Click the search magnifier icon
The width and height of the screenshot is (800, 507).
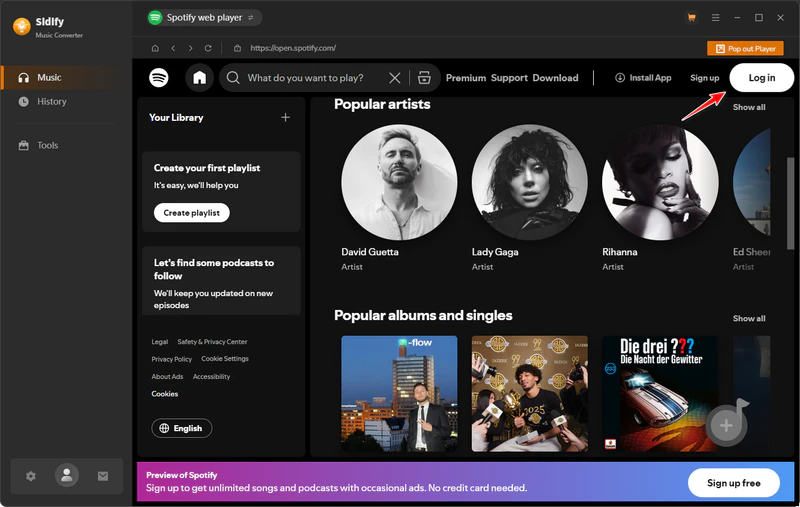[x=233, y=78]
